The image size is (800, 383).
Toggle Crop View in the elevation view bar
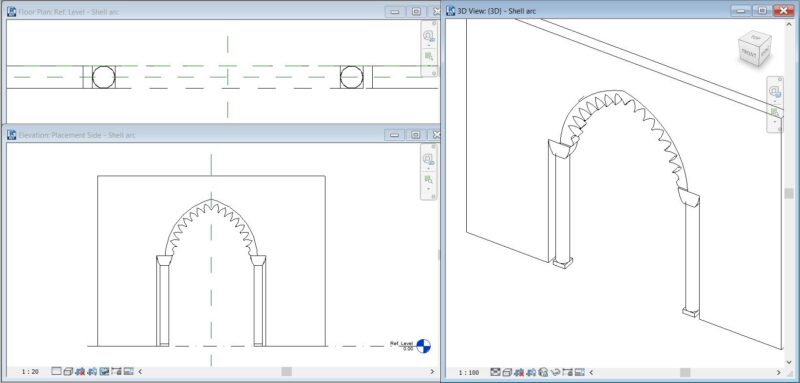coord(104,372)
